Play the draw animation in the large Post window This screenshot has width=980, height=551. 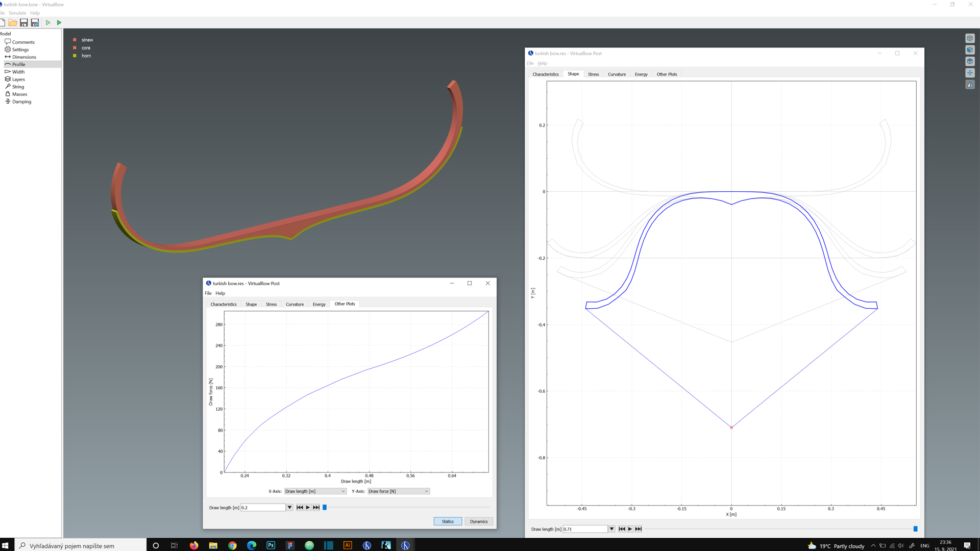(630, 529)
